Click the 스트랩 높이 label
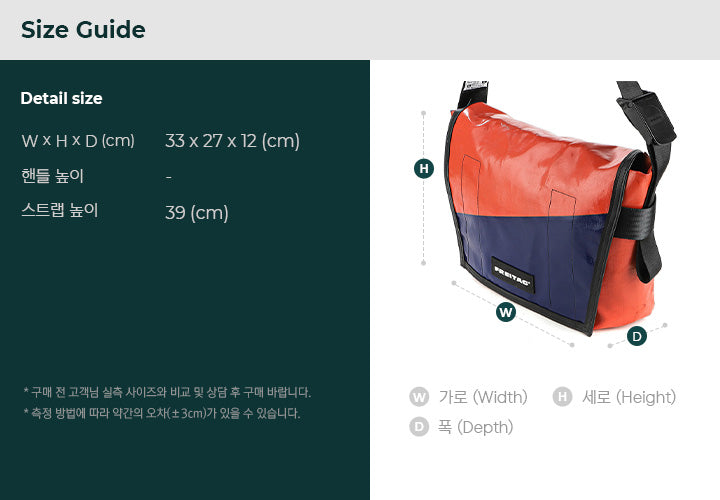This screenshot has height=500, width=720. 60,210
